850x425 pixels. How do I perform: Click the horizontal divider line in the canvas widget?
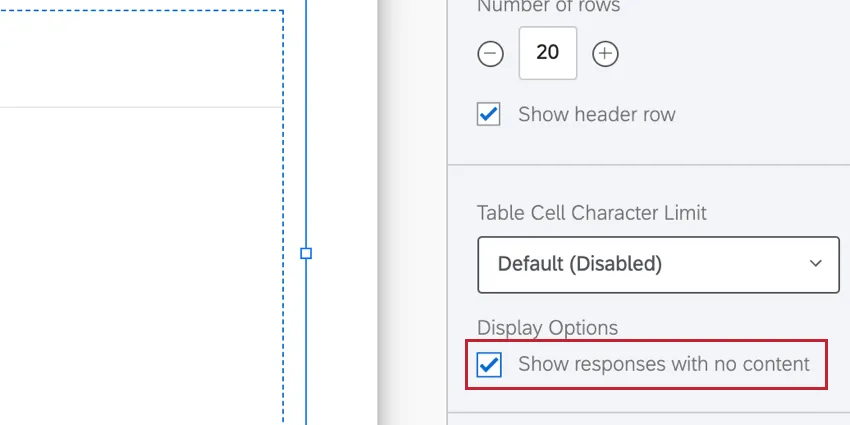coord(140,106)
